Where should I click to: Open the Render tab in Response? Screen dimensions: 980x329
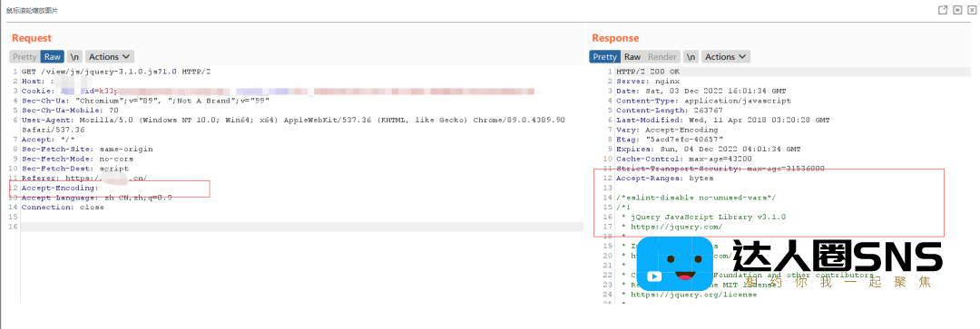point(662,57)
